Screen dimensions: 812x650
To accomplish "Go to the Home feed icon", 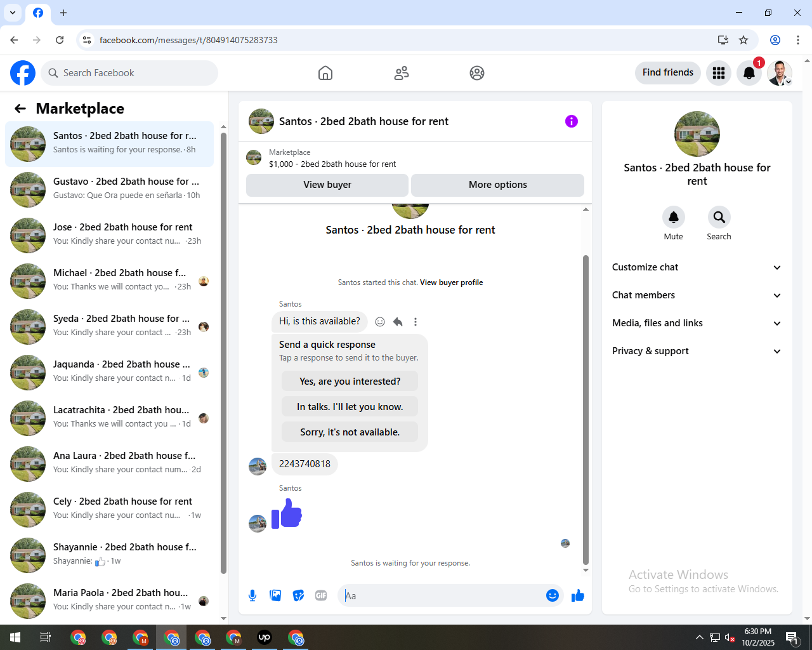I will coord(325,73).
